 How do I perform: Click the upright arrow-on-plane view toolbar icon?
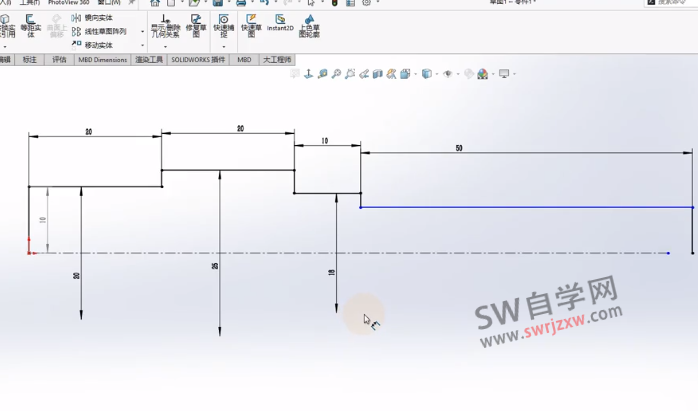[x=308, y=74]
